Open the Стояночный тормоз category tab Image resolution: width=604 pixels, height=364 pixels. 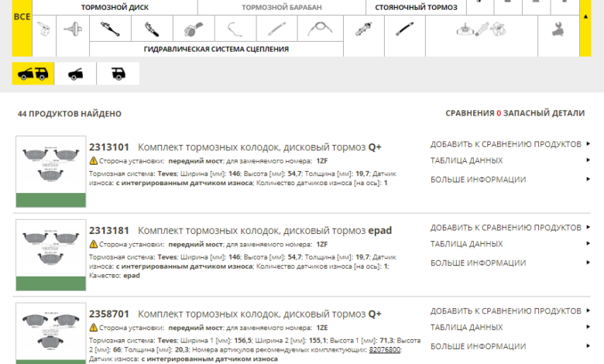point(415,7)
